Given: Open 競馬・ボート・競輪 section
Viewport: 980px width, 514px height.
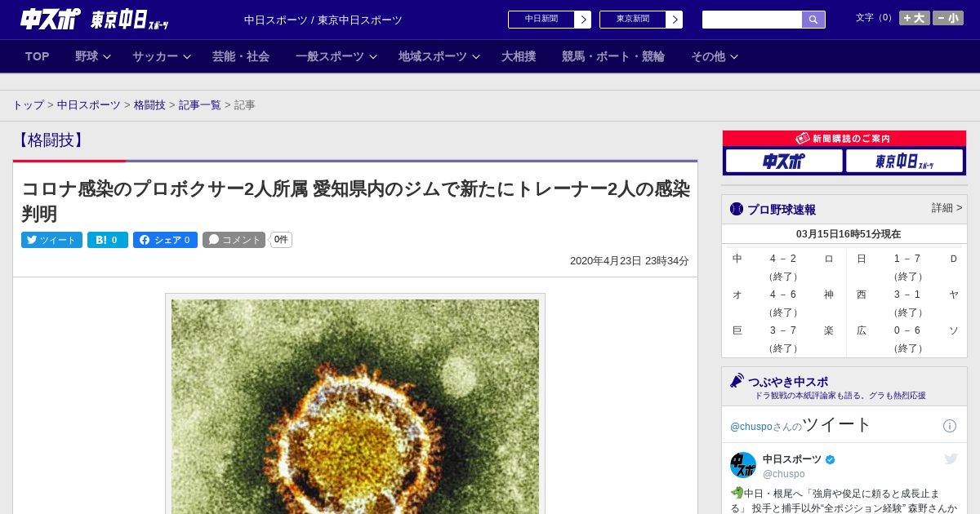Looking at the screenshot, I should 613,56.
